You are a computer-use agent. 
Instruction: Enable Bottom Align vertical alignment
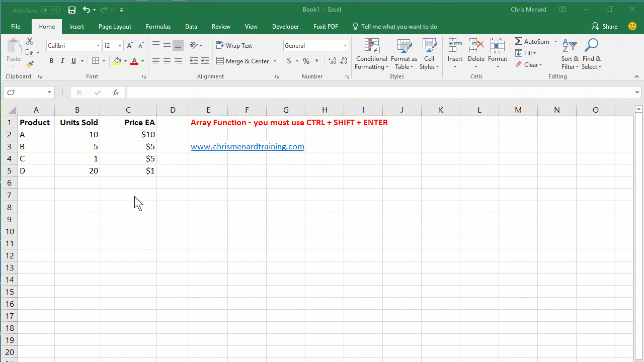point(178,46)
